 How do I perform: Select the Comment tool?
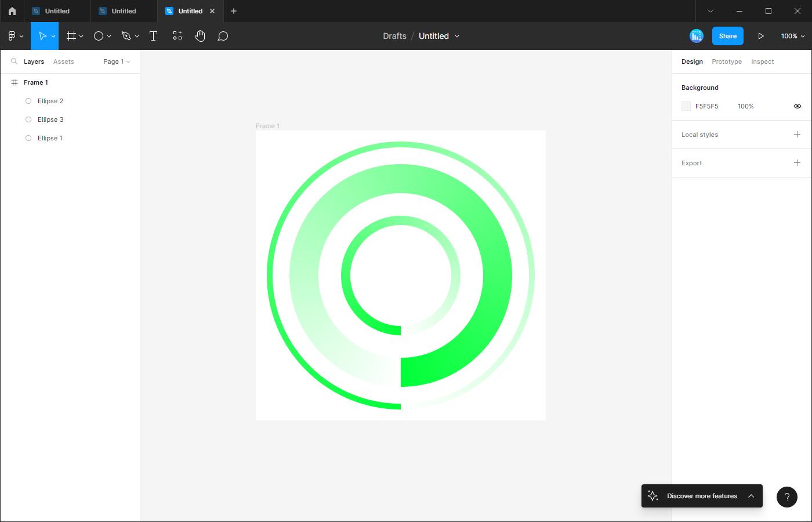(x=223, y=36)
